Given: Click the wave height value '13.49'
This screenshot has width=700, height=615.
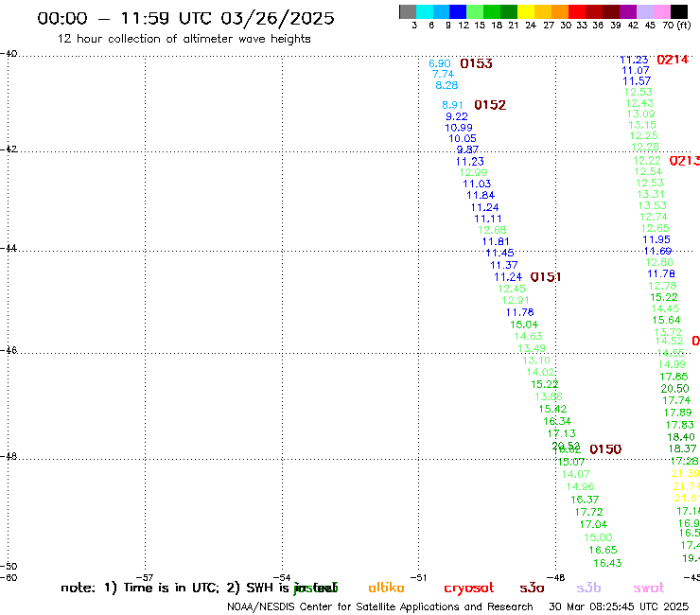Looking at the screenshot, I should point(532,348).
